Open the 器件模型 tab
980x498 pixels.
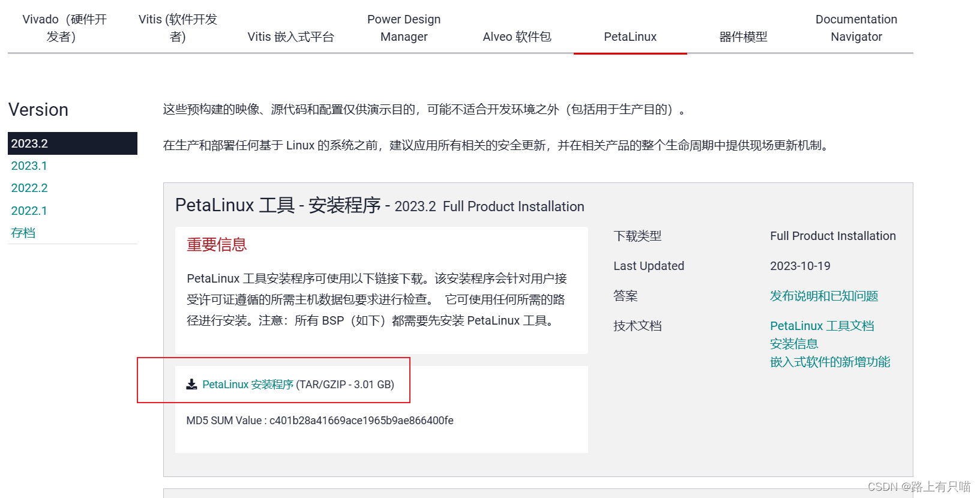(743, 37)
